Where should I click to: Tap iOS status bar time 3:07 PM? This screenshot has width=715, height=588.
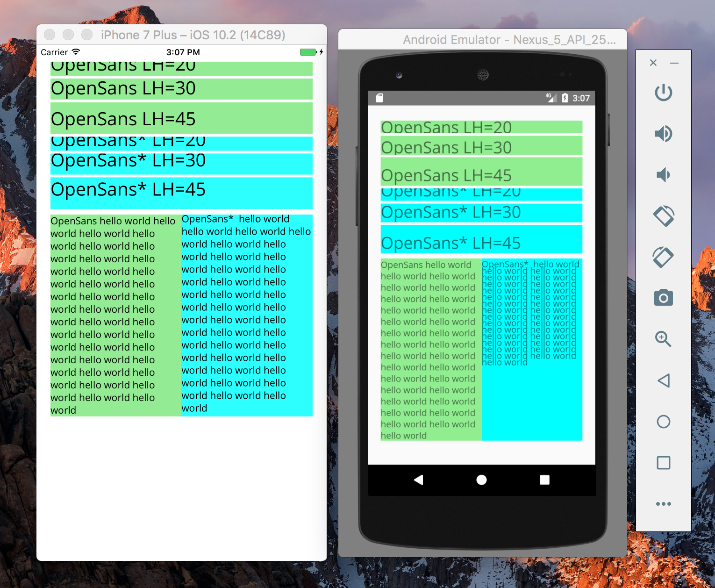pyautogui.click(x=183, y=52)
